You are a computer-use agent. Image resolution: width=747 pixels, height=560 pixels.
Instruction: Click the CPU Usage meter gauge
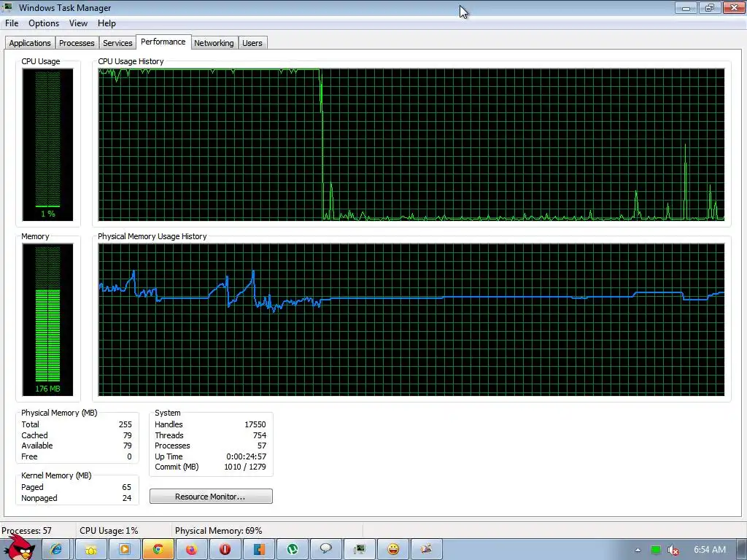click(47, 144)
